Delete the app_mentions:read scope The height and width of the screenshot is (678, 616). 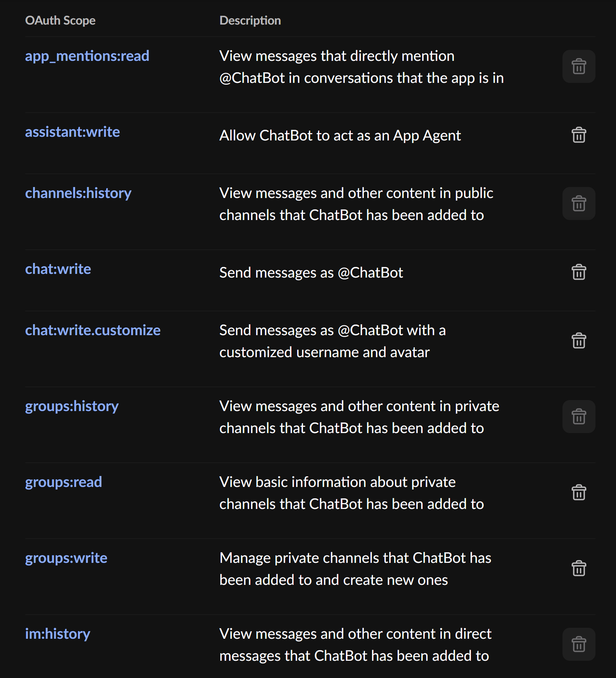(579, 66)
